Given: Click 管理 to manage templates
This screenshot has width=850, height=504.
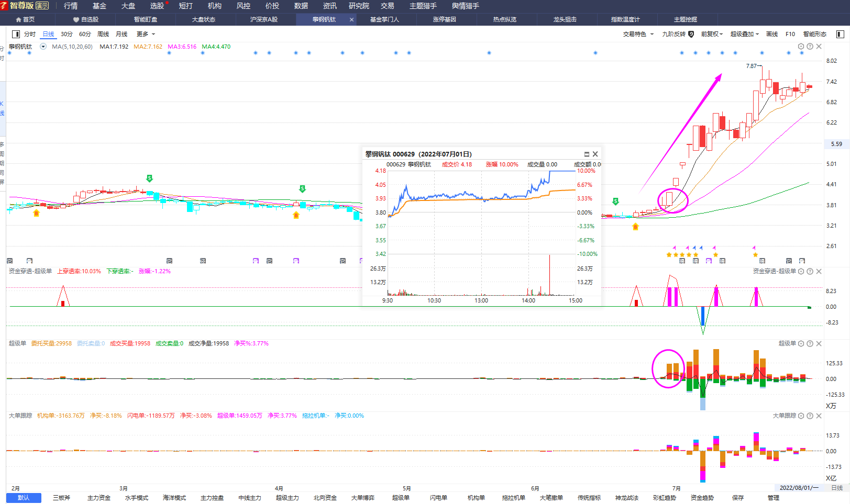Looking at the screenshot, I should tap(774, 498).
